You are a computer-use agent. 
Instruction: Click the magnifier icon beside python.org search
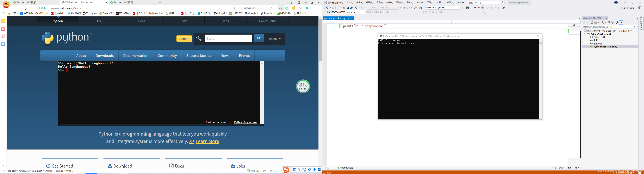tap(199, 38)
